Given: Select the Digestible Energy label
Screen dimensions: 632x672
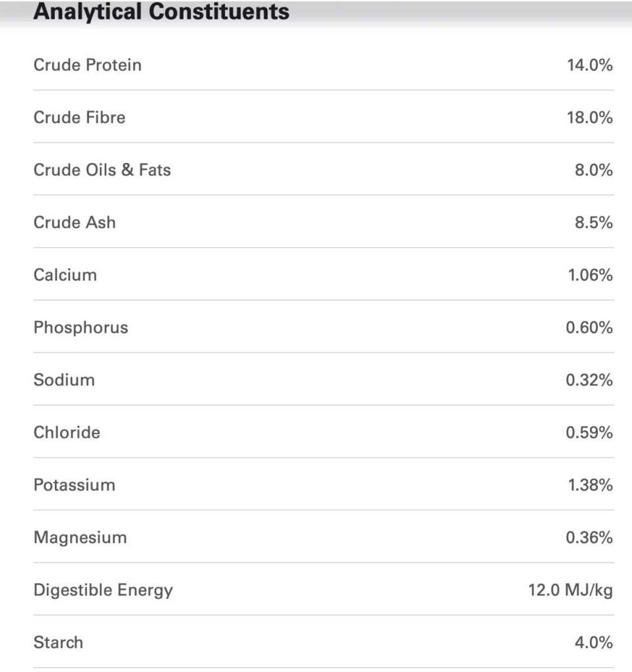Looking at the screenshot, I should (x=103, y=590).
